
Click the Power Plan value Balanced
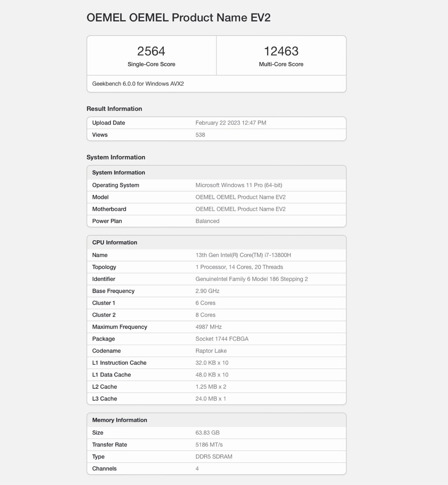(x=207, y=221)
